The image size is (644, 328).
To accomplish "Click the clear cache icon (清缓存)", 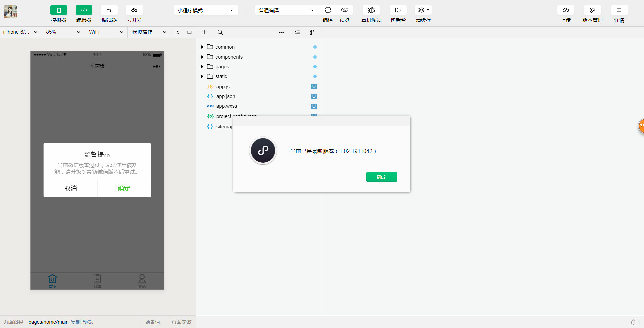I will [423, 10].
